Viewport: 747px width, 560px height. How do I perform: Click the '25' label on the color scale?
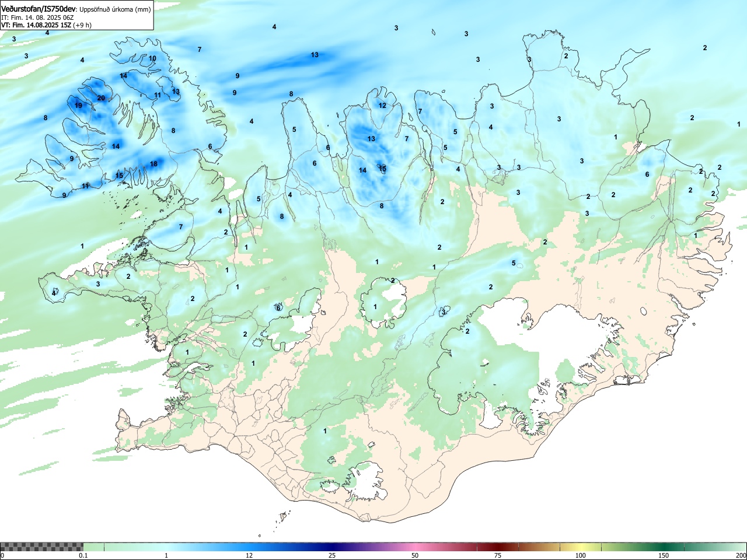(332, 555)
